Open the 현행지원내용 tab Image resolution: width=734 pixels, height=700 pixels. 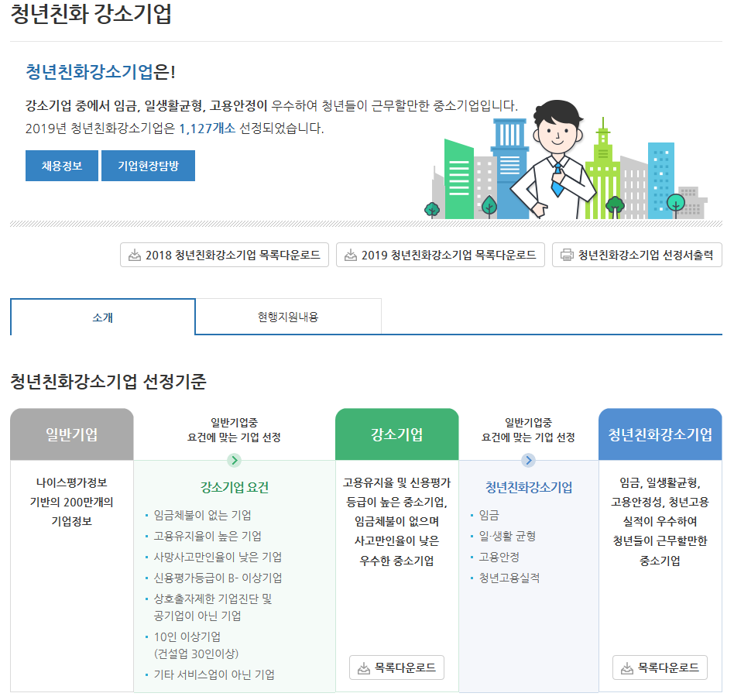pyautogui.click(x=288, y=317)
